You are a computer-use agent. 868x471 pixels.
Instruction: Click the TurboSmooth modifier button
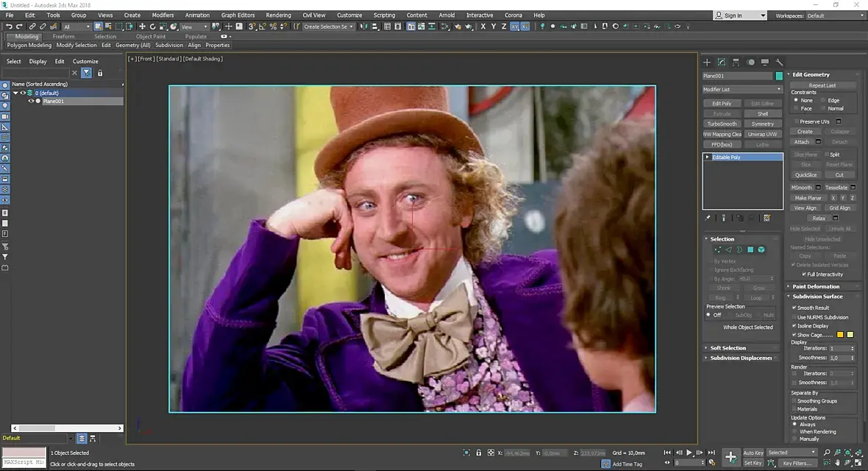722,124
